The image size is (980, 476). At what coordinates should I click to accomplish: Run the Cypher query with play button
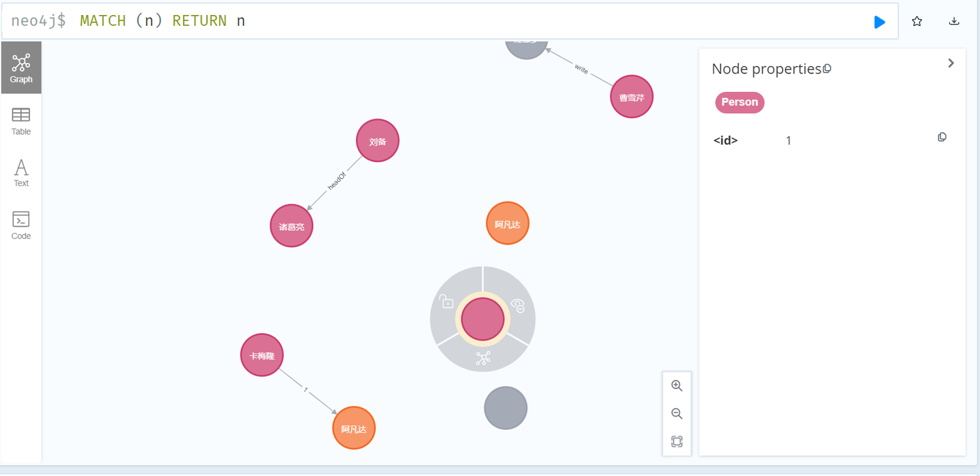pos(879,22)
